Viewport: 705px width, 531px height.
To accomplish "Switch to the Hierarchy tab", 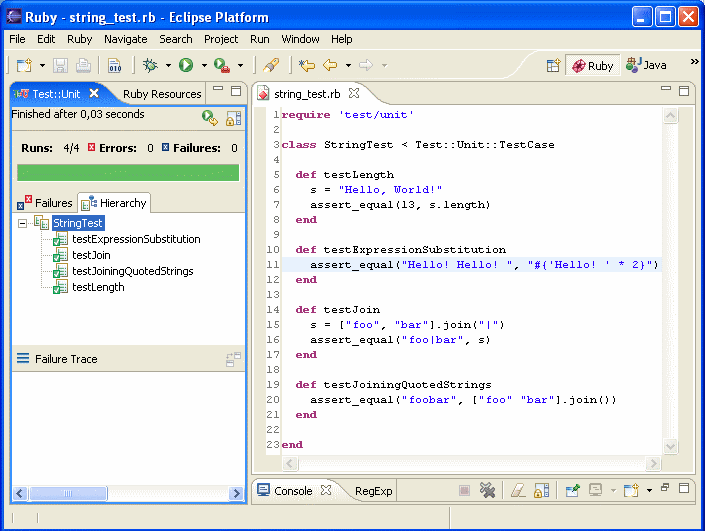I will tap(114, 202).
